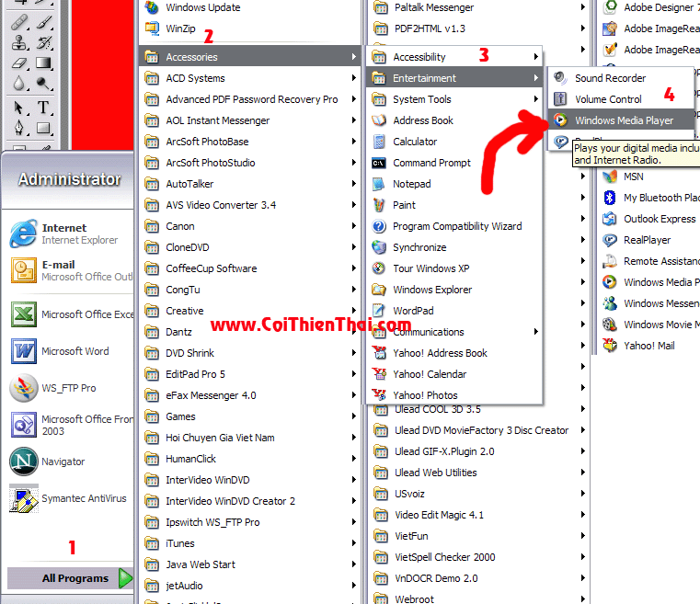Start Tour Windows XP
The image size is (700, 604).
click(x=454, y=268)
